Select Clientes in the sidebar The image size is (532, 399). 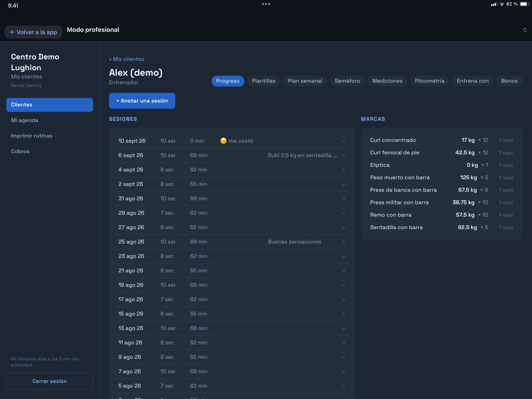coord(49,105)
